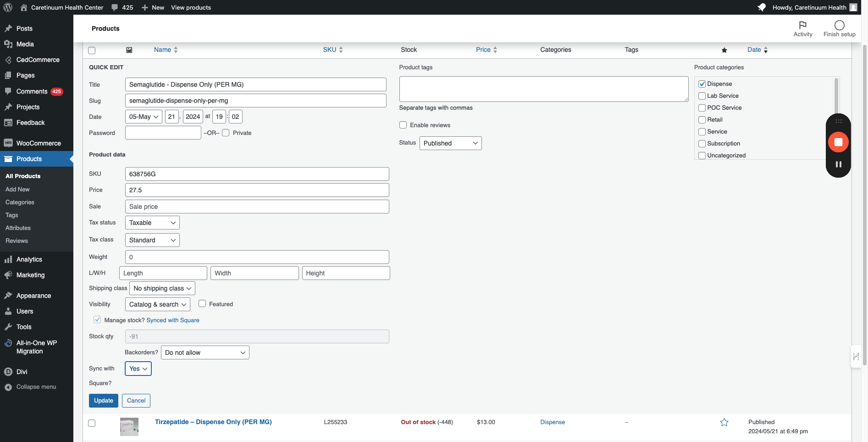Click the Appearance paintbrush icon
868x442 pixels.
click(8, 296)
